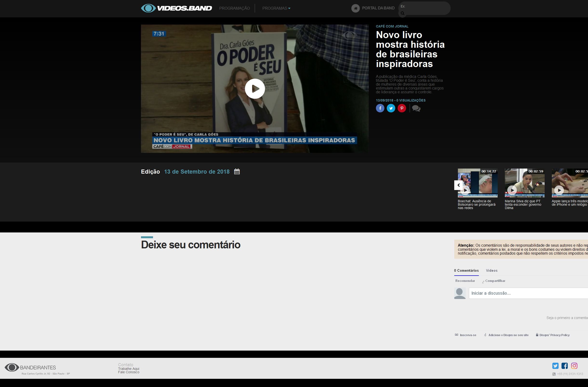Share video on Pinterest round icon
588x387 pixels.
click(402, 108)
